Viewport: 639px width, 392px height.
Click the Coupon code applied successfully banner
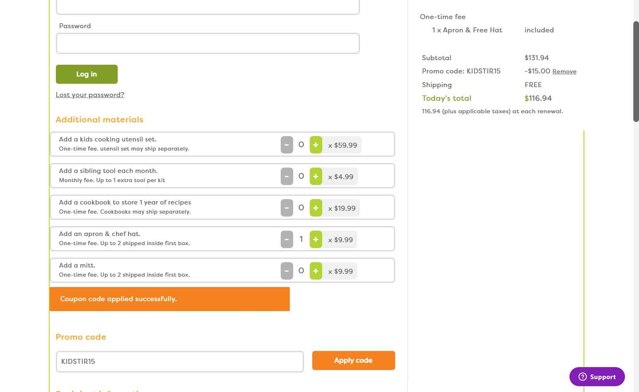(170, 299)
